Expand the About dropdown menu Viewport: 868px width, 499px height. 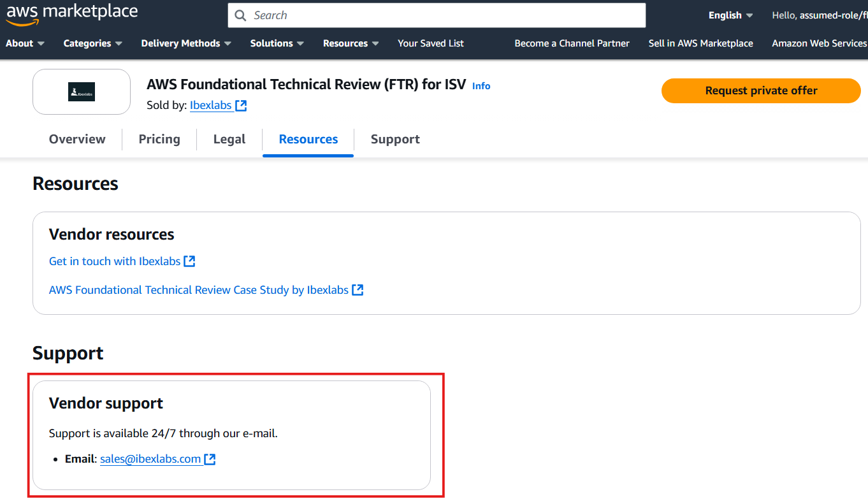pyautogui.click(x=25, y=43)
